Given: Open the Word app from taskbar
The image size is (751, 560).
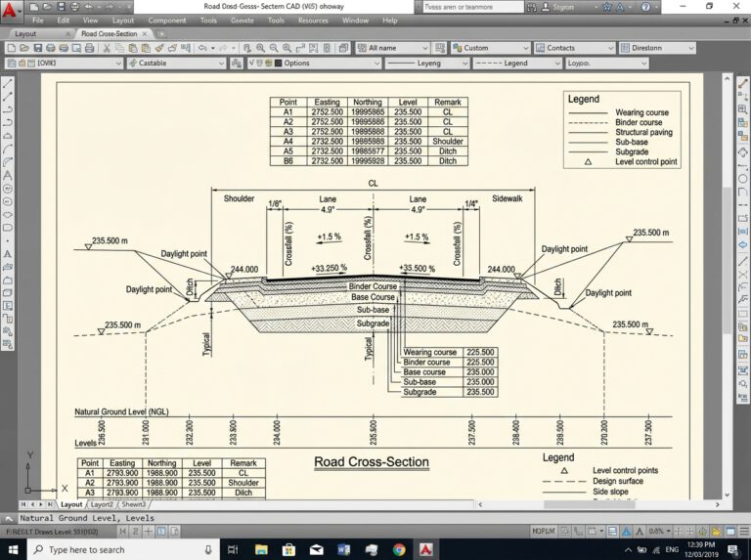Looking at the screenshot, I should [x=343, y=549].
